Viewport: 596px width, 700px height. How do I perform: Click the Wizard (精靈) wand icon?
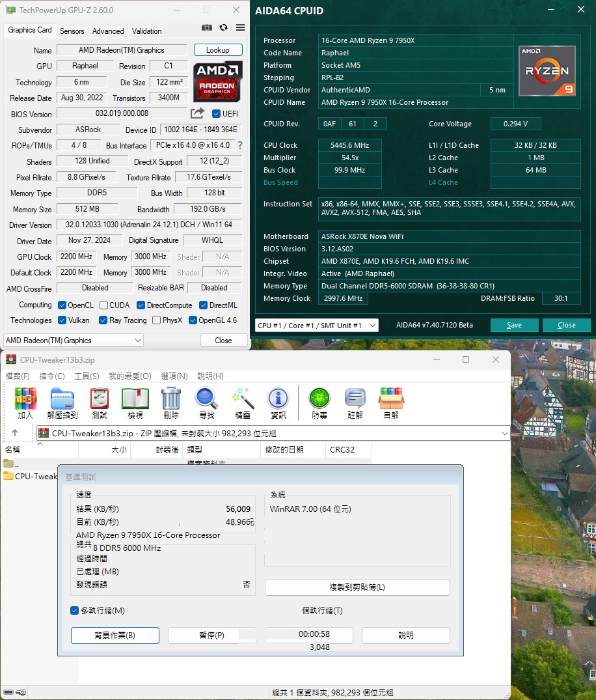pyautogui.click(x=243, y=404)
